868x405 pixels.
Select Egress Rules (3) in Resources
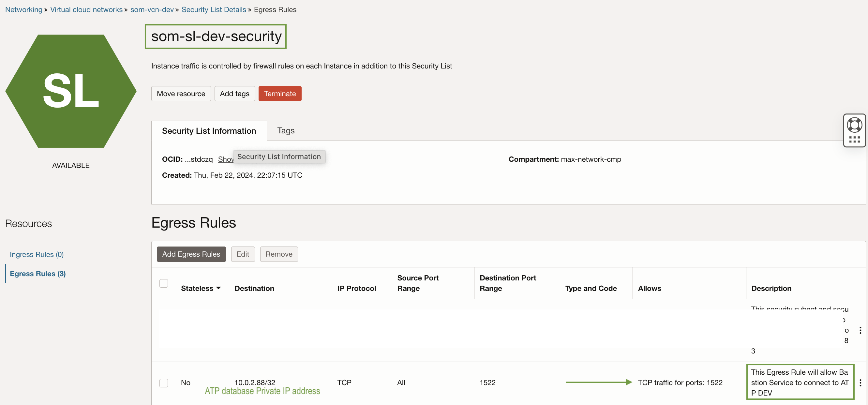click(x=37, y=274)
